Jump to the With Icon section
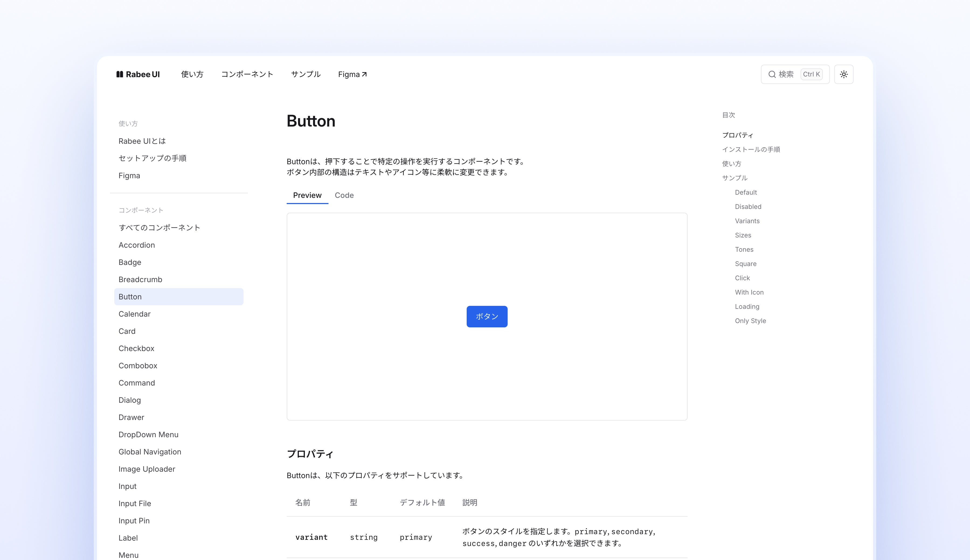 (x=749, y=292)
